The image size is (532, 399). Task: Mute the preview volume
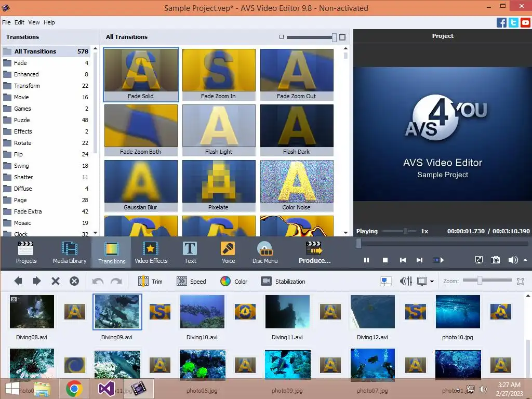pos(513,260)
